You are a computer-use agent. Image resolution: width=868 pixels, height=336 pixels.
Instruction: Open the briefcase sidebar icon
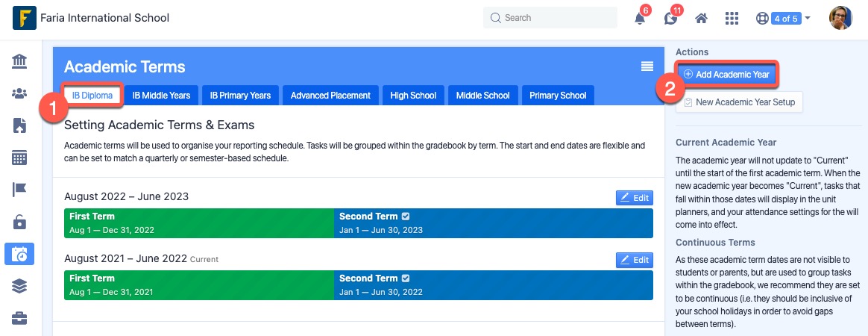(19, 318)
